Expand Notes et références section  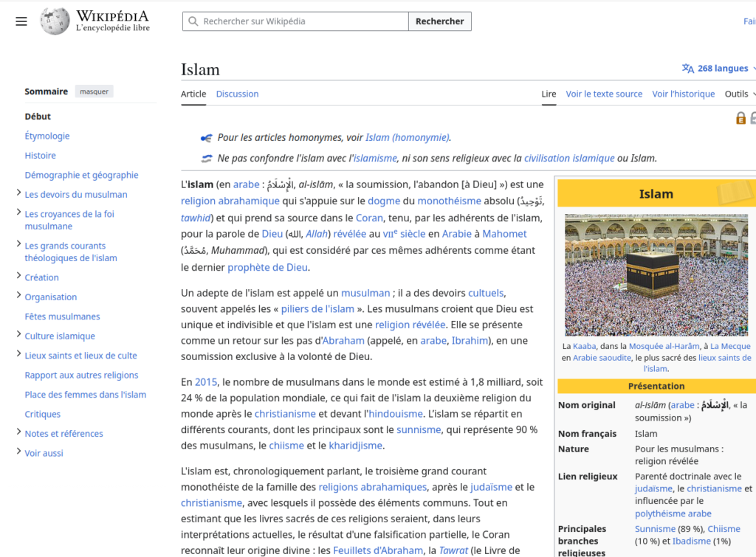(18, 433)
